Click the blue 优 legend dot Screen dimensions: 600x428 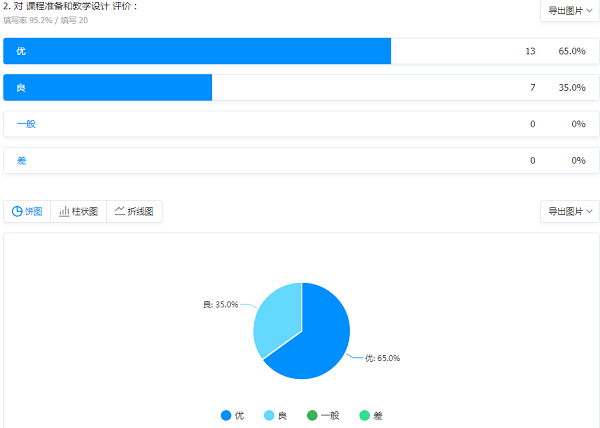coord(226,415)
